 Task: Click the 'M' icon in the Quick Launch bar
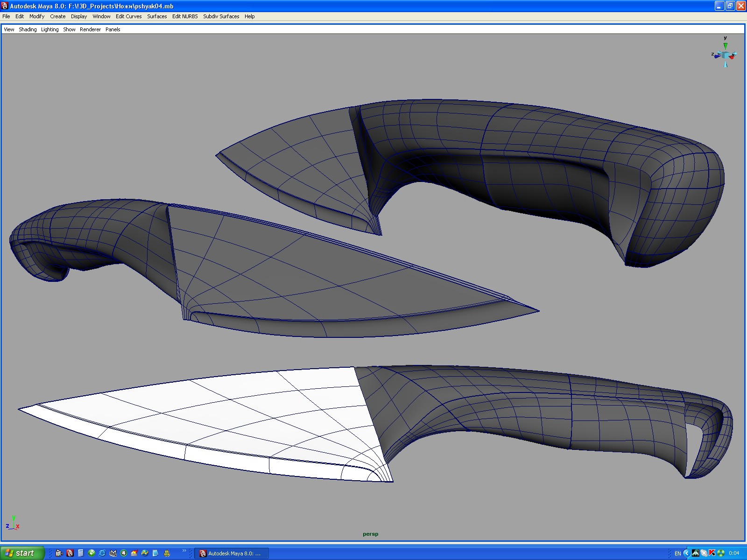112,553
